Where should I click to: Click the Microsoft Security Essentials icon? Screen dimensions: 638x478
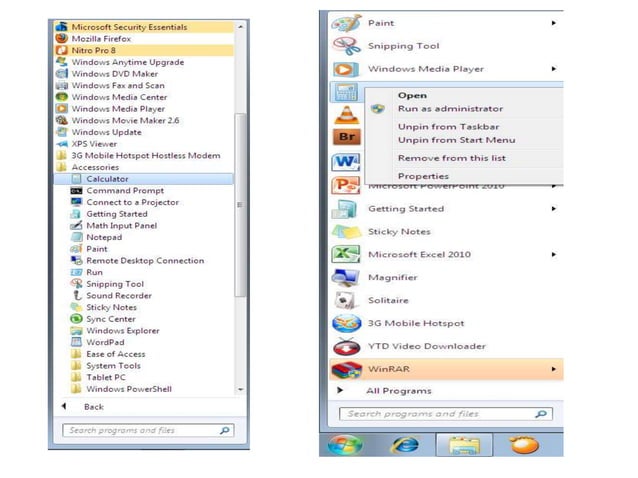pyautogui.click(x=61, y=26)
